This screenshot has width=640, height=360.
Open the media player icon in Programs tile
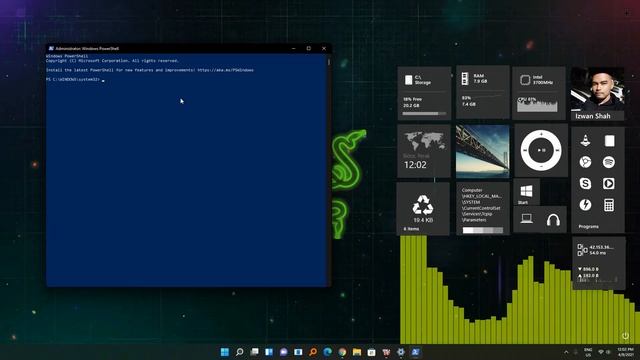coord(609,183)
